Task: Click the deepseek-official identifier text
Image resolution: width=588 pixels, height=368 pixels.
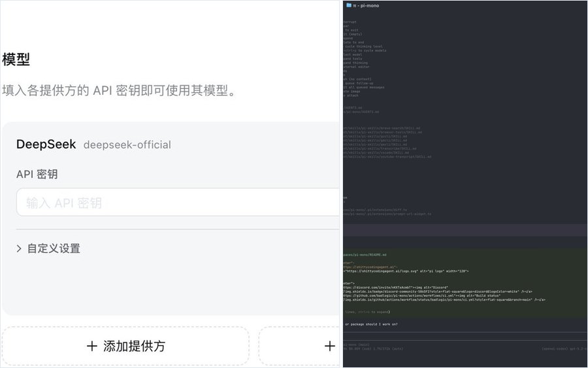Action: [127, 145]
